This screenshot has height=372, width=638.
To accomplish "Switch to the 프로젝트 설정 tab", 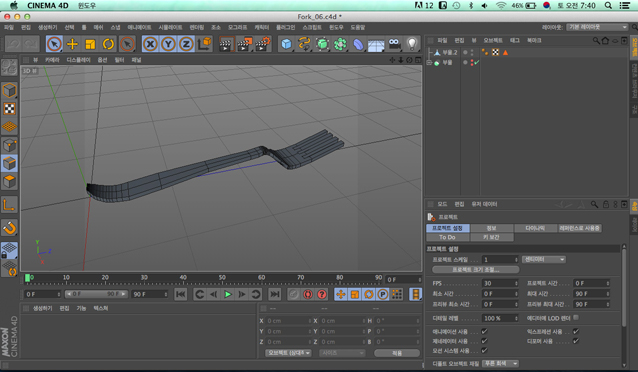I will pos(448,228).
